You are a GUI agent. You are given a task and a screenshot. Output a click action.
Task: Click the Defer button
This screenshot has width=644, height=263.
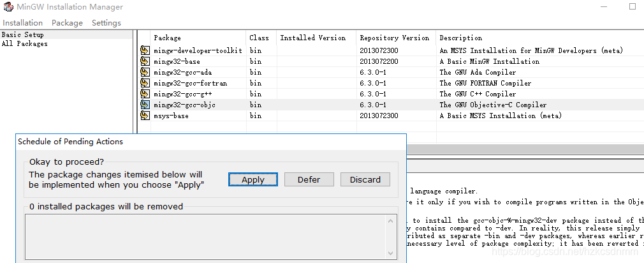[309, 179]
